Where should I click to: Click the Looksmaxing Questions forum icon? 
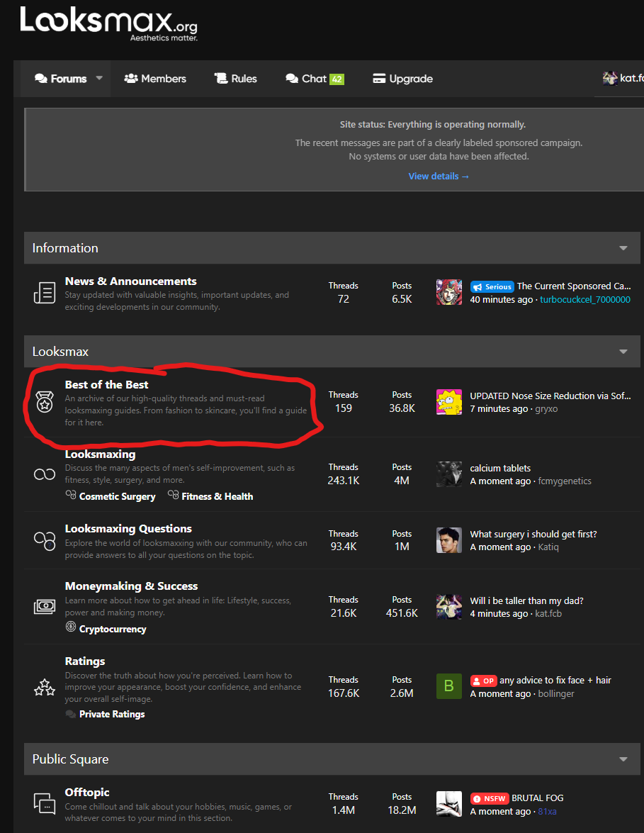[x=45, y=540]
